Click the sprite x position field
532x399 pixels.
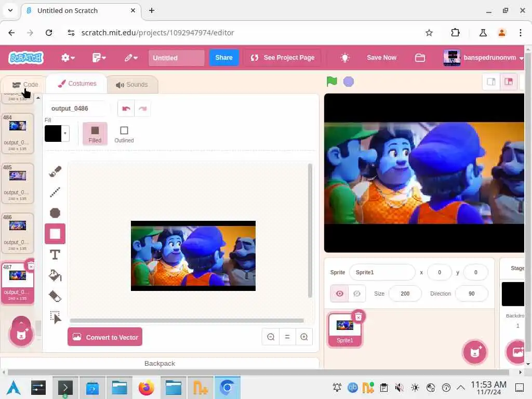point(440,272)
